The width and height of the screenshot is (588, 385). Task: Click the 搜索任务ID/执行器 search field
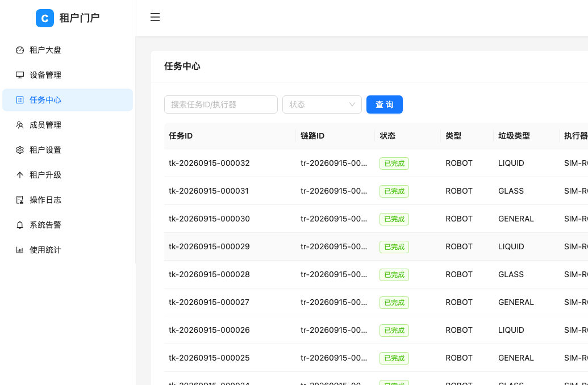tap(221, 104)
